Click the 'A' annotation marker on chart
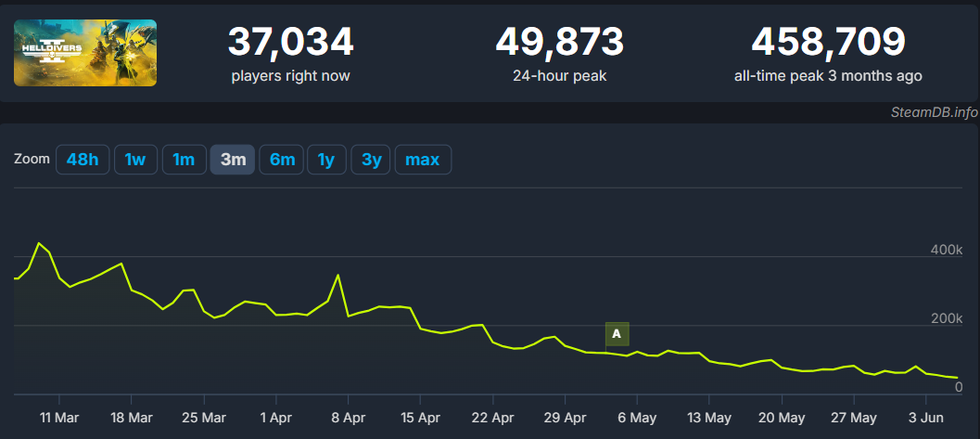 pos(617,333)
